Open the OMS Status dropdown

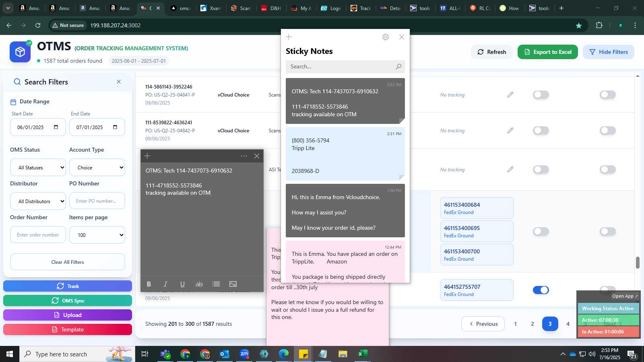[x=38, y=167]
